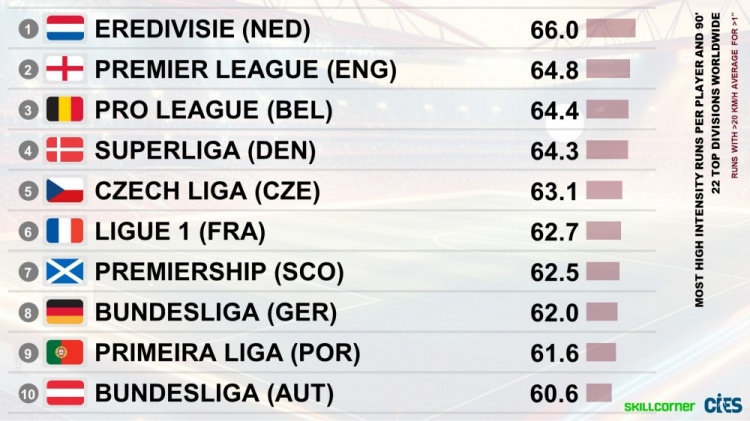This screenshot has width=750, height=421.
Task: Select the Belgium flag icon
Action: click(65, 110)
